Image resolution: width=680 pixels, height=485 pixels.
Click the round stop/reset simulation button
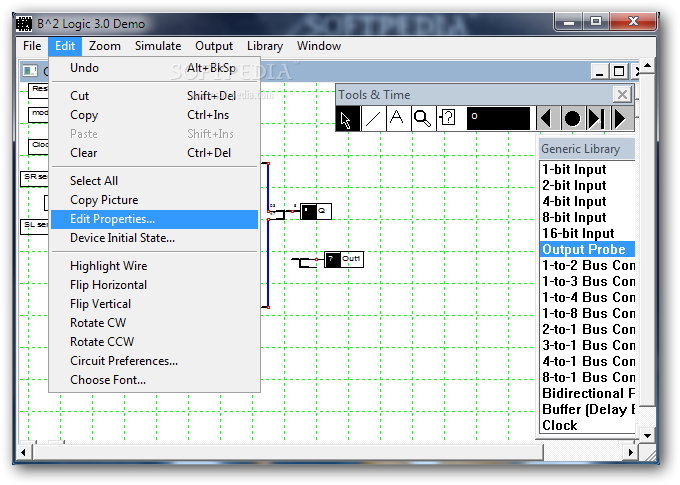572,119
